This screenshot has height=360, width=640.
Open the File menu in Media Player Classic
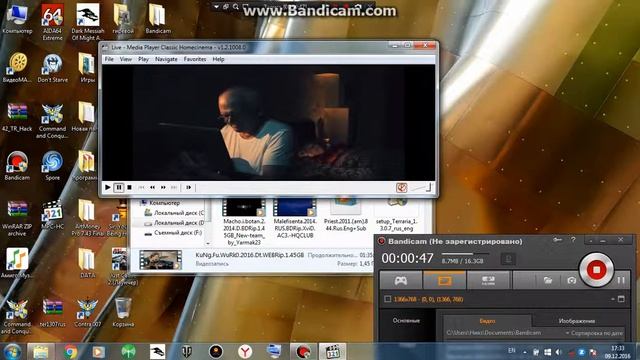point(109,59)
